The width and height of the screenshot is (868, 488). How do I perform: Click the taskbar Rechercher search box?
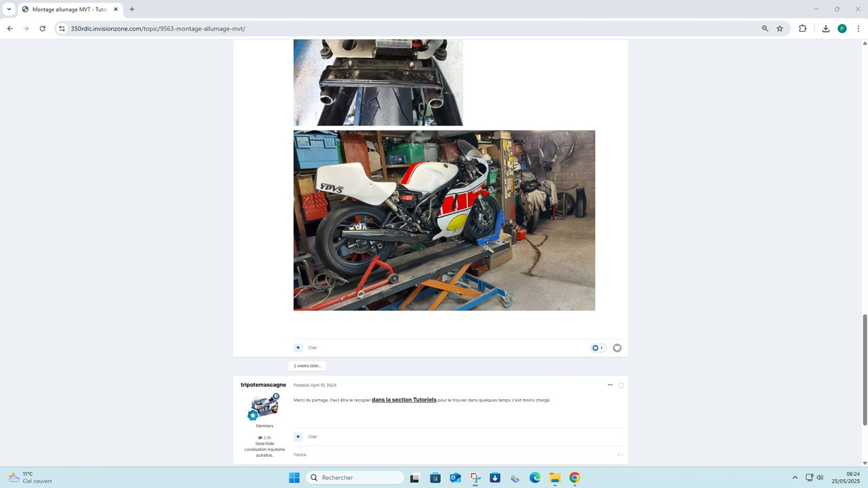point(355,478)
